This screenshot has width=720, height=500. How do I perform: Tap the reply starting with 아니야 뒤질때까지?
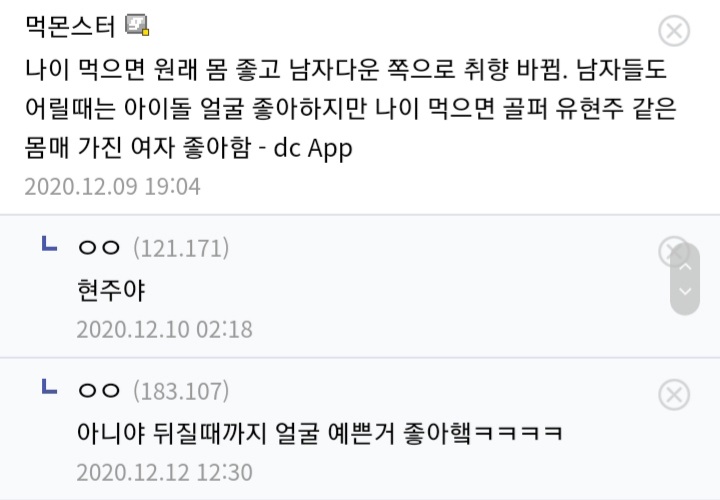coord(320,433)
